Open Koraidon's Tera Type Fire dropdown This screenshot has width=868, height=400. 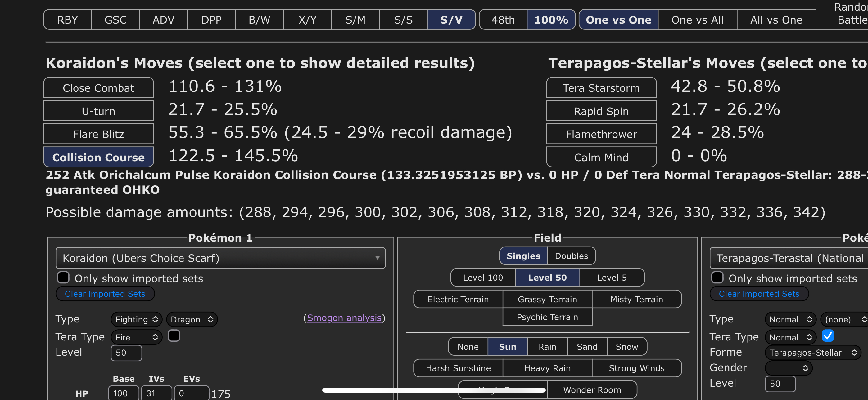[136, 337]
